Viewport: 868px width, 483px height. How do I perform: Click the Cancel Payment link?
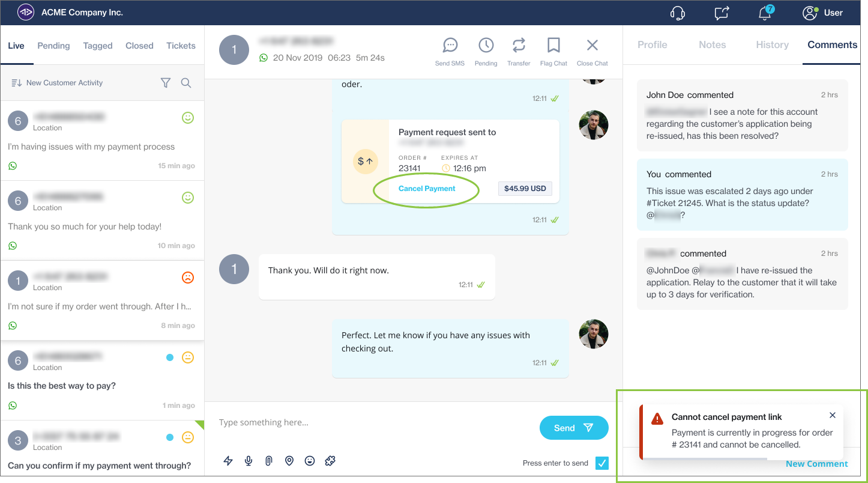[427, 189]
